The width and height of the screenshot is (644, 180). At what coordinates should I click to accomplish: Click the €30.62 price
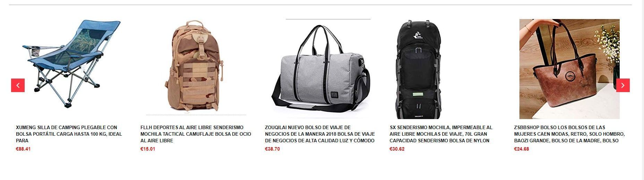click(397, 149)
